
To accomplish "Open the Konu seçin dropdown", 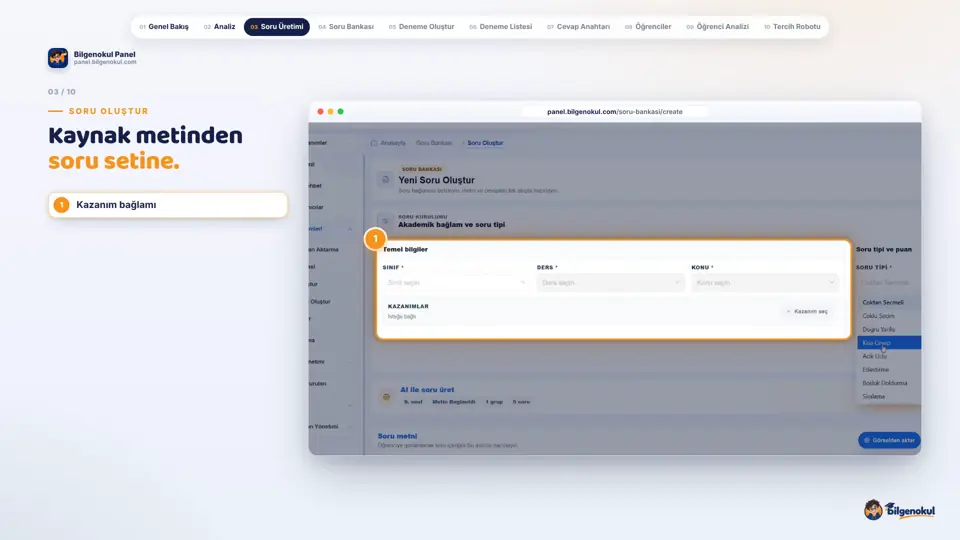I will [x=765, y=282].
